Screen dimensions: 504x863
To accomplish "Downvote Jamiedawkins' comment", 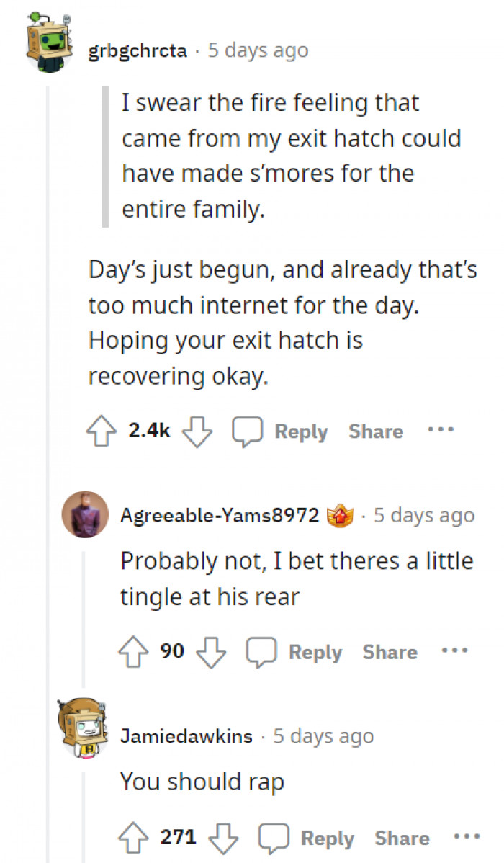I will (x=224, y=839).
